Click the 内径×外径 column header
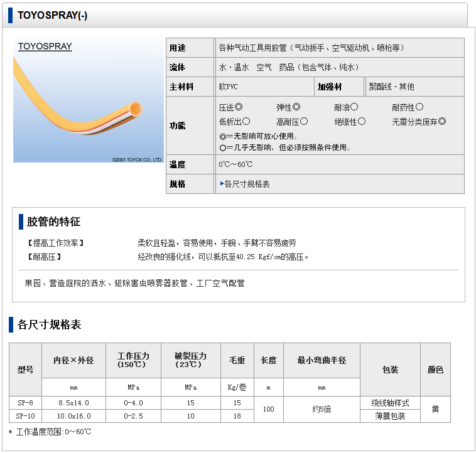This screenshot has height=453, width=476. point(73,361)
